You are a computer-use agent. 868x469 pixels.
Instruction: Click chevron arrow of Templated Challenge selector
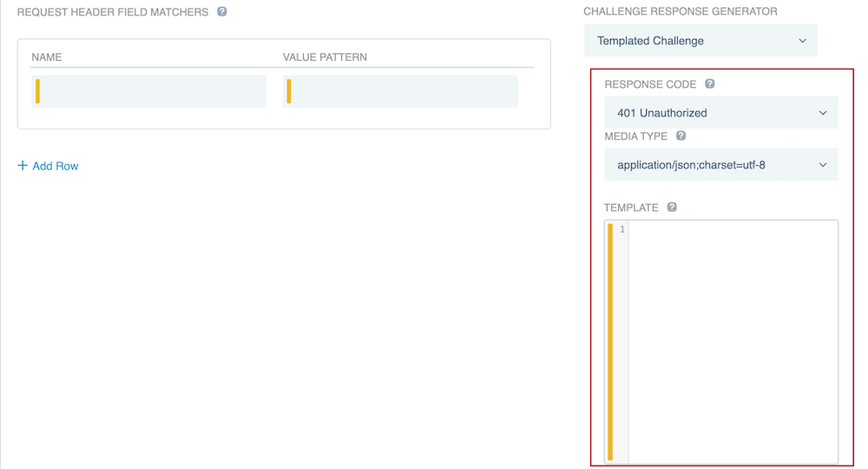click(802, 41)
